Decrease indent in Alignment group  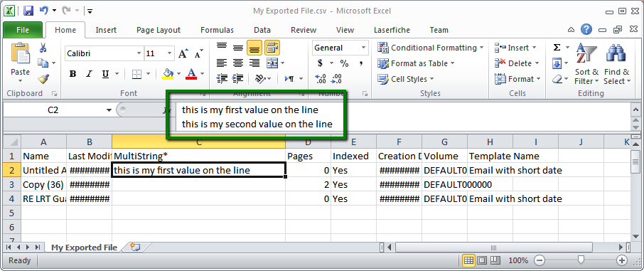tap(222, 78)
